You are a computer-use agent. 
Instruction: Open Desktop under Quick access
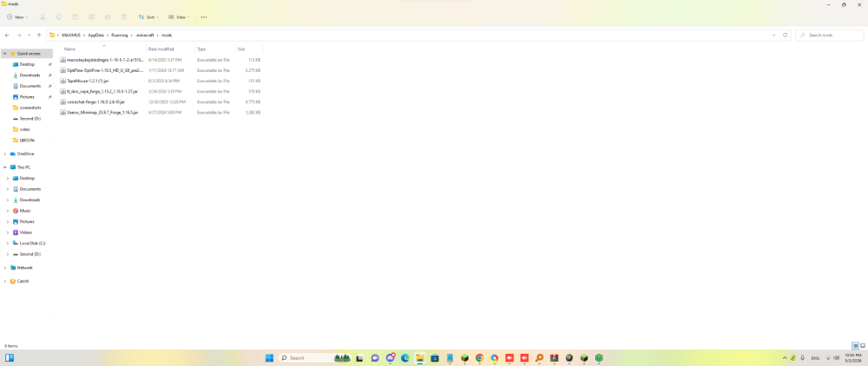coord(27,64)
